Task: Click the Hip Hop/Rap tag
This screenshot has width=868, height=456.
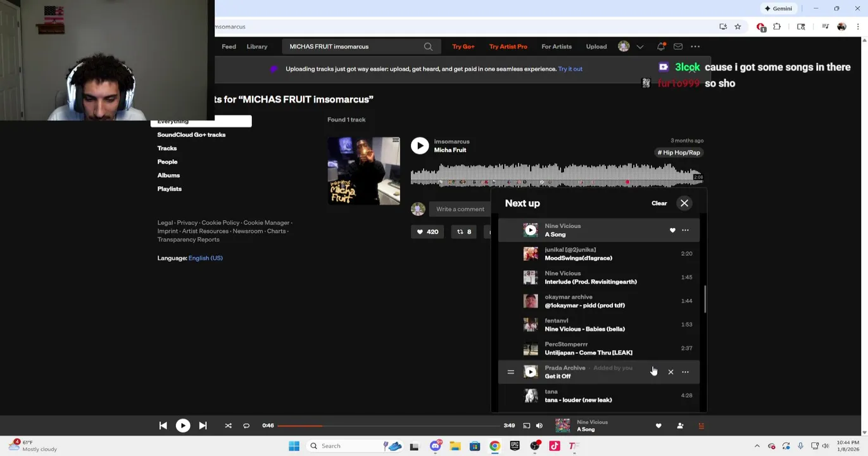Action: pyautogui.click(x=679, y=153)
